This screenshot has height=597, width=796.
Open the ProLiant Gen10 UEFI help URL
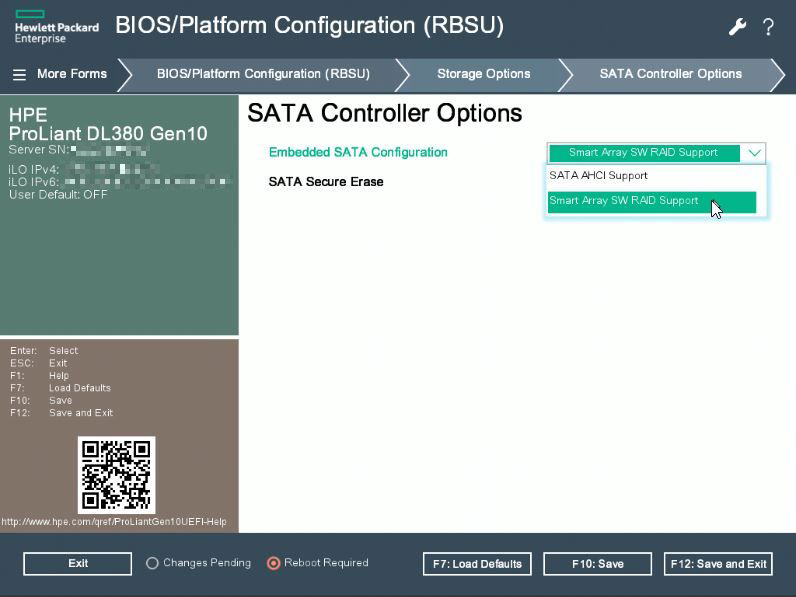114,522
